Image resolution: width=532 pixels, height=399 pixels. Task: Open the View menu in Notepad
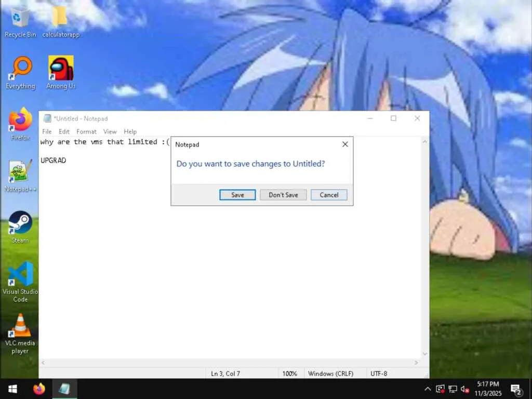110,131
